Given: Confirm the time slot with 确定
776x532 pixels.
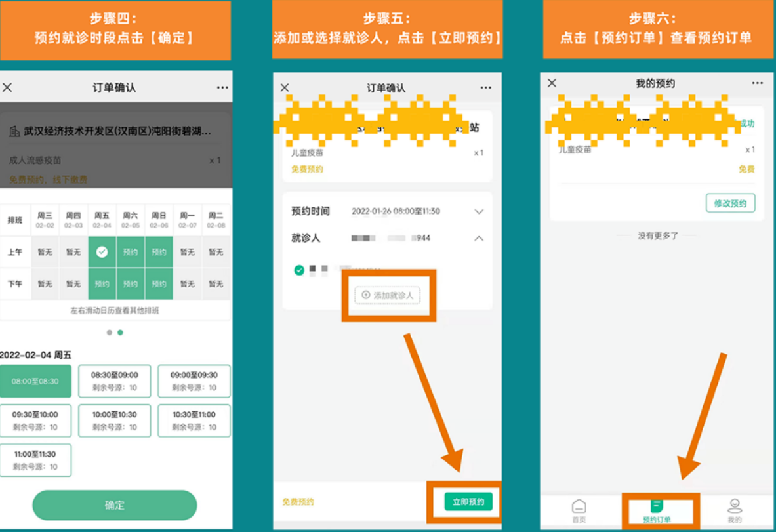Looking at the screenshot, I should point(115,505).
